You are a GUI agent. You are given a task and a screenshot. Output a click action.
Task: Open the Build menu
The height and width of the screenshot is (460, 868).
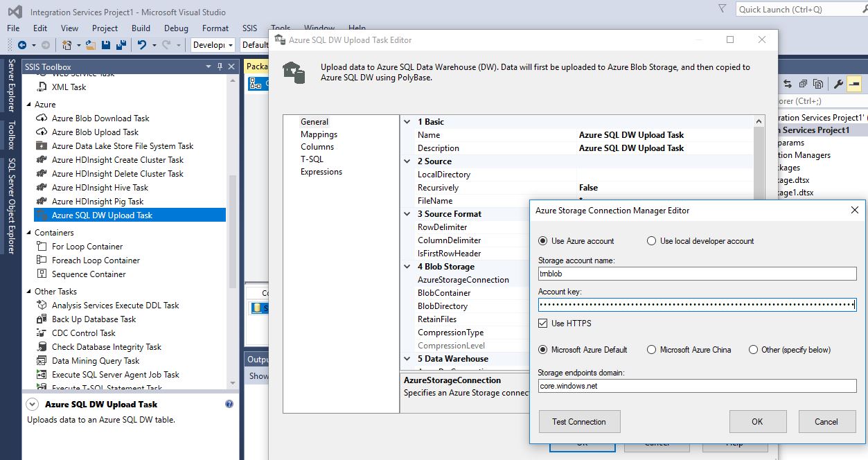coord(141,28)
